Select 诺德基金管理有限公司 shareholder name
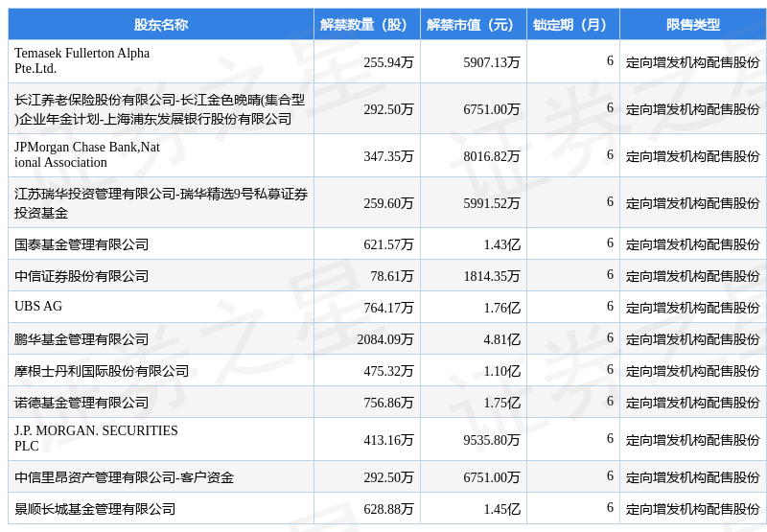Viewport: 767px width, 532px height. pyautogui.click(x=81, y=403)
